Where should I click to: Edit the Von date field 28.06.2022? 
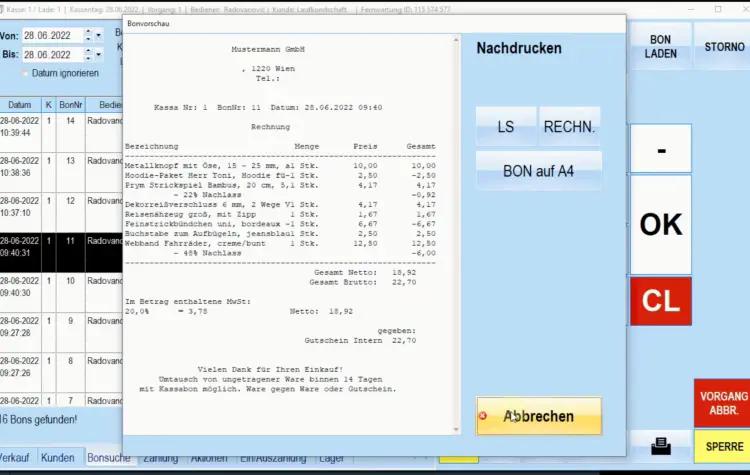[x=52, y=35]
